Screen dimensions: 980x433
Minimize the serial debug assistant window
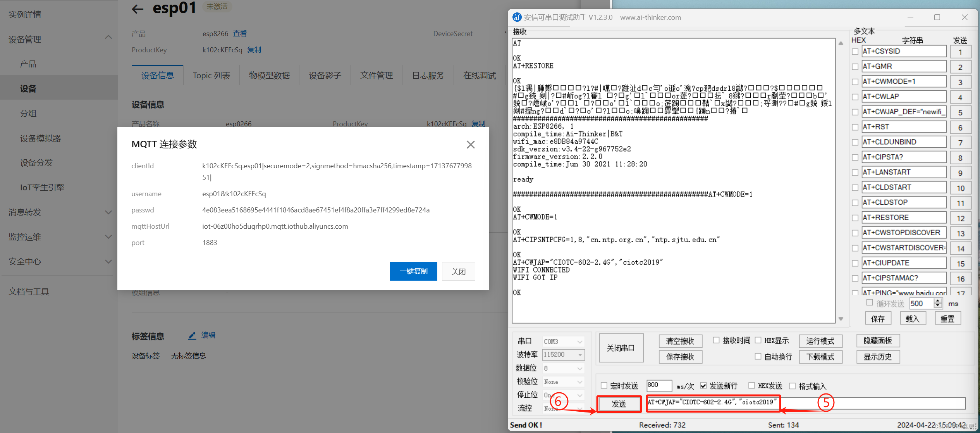pyautogui.click(x=910, y=17)
